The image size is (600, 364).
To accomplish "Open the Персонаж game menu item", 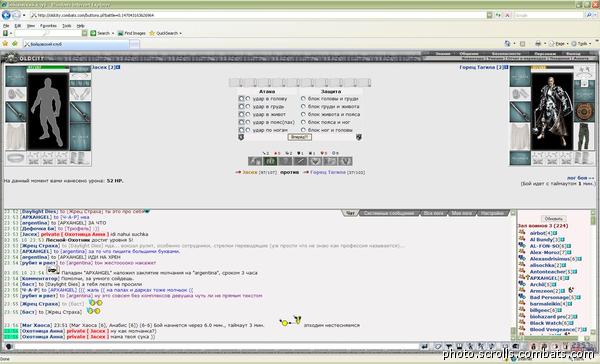I will tap(545, 54).
